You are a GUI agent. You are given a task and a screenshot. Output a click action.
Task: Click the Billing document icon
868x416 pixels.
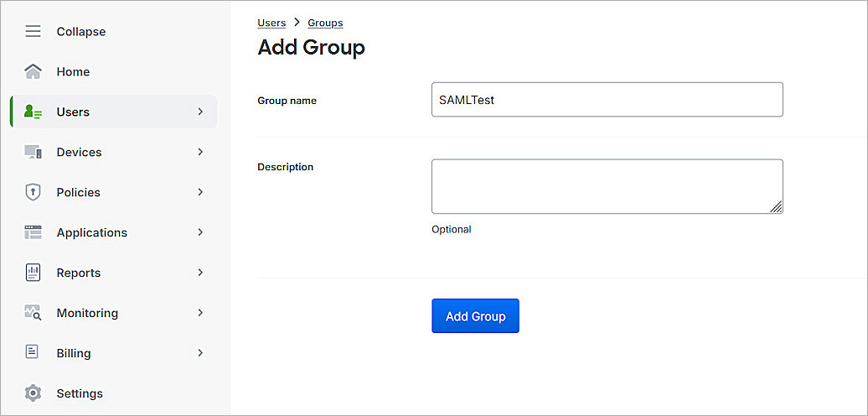pos(33,353)
